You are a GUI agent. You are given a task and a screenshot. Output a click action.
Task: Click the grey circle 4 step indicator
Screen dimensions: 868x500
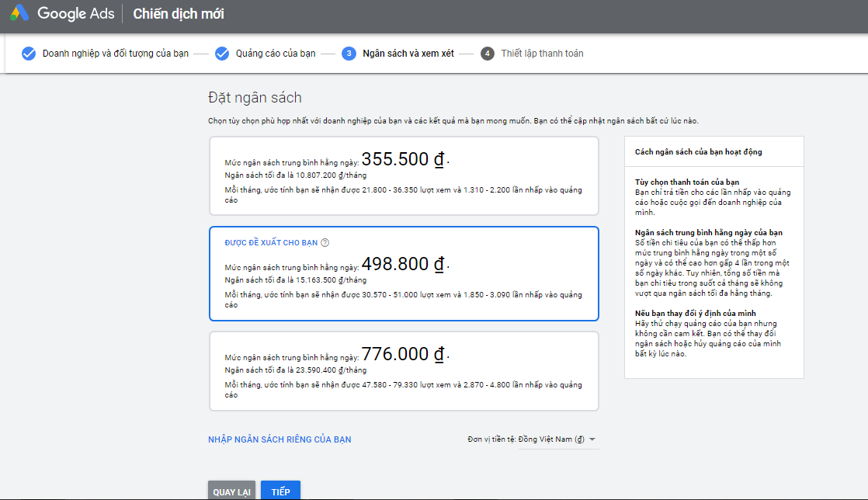(487, 54)
